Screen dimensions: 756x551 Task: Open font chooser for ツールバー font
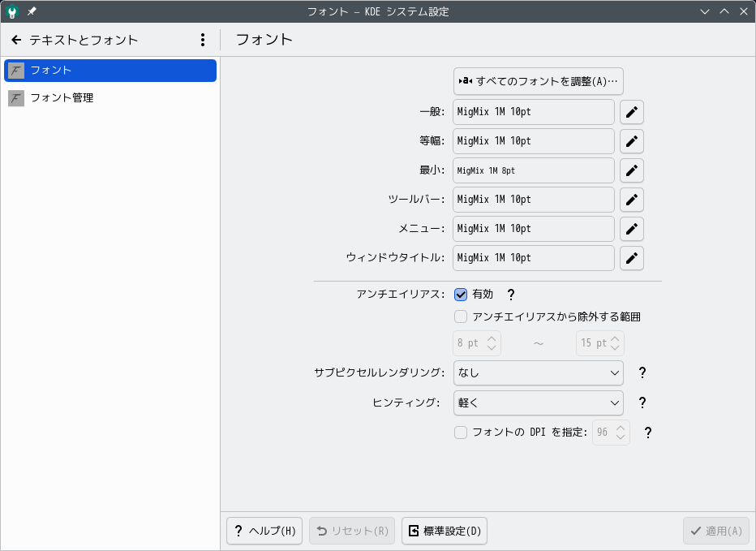click(x=632, y=200)
